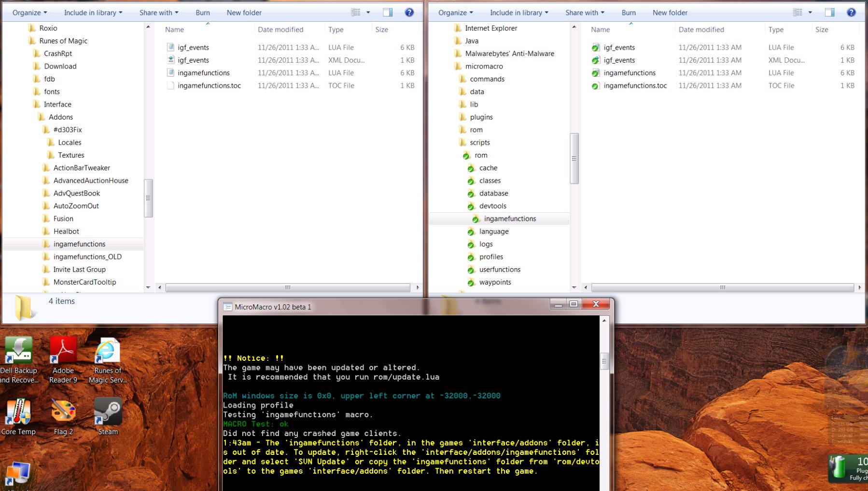Image resolution: width=868 pixels, height=491 pixels.
Task: Click New folder in right Explorer window
Action: (670, 13)
